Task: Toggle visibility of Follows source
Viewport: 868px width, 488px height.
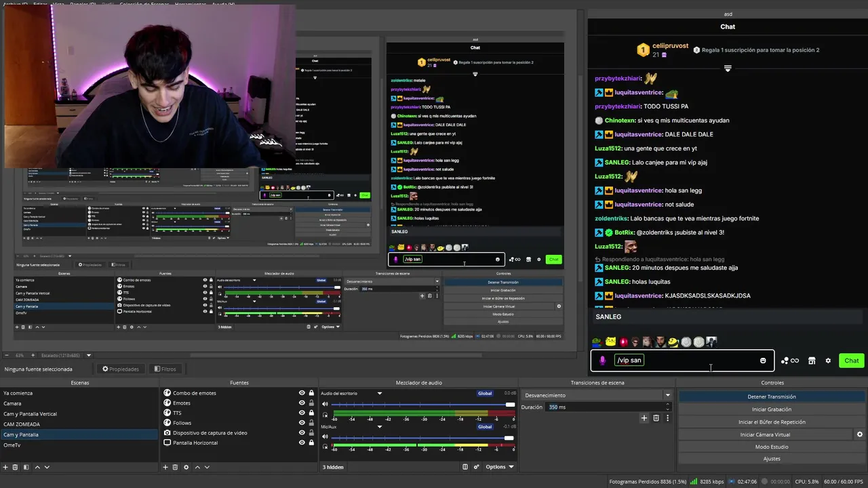Action: pos(302,423)
